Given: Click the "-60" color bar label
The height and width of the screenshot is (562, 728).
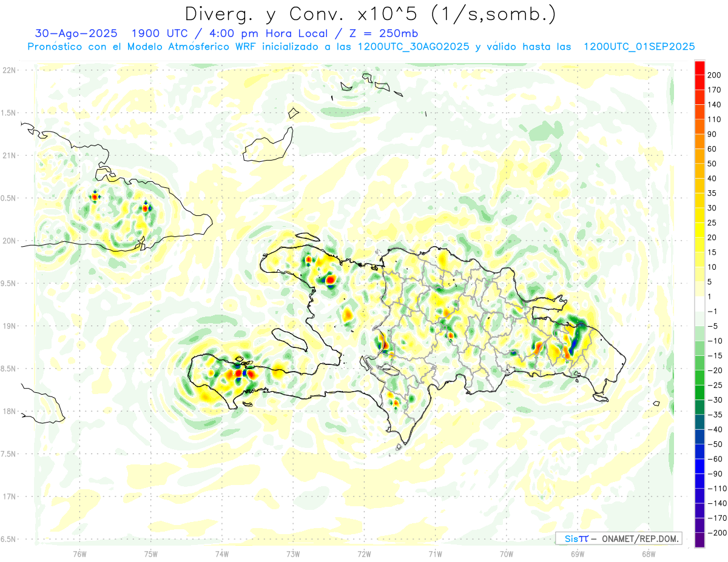Looking at the screenshot, I should coord(715,459).
